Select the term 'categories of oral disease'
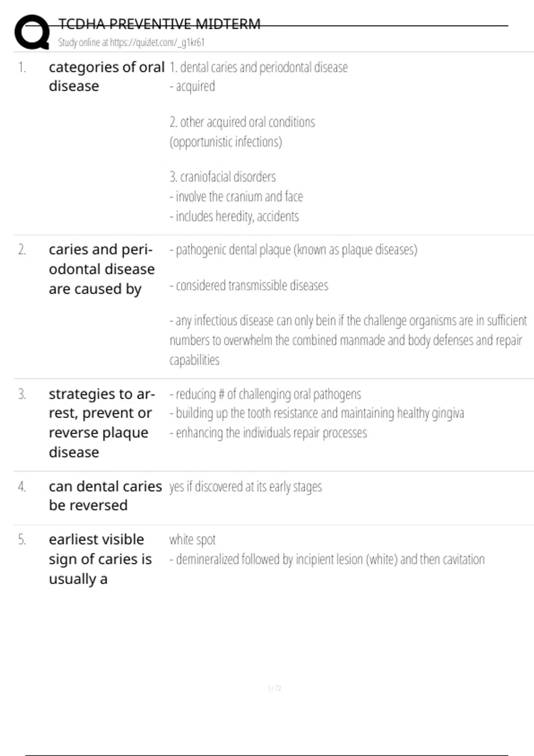The width and height of the screenshot is (534, 756). point(106,76)
